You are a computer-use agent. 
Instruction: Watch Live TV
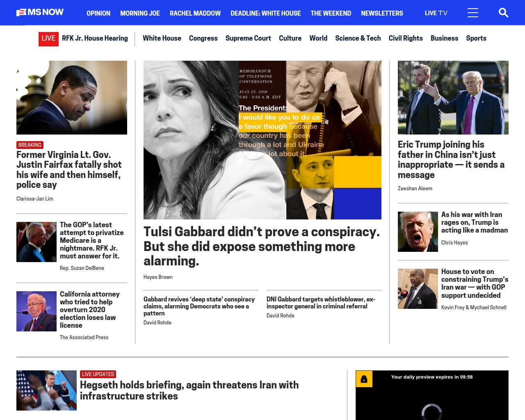coord(436,13)
